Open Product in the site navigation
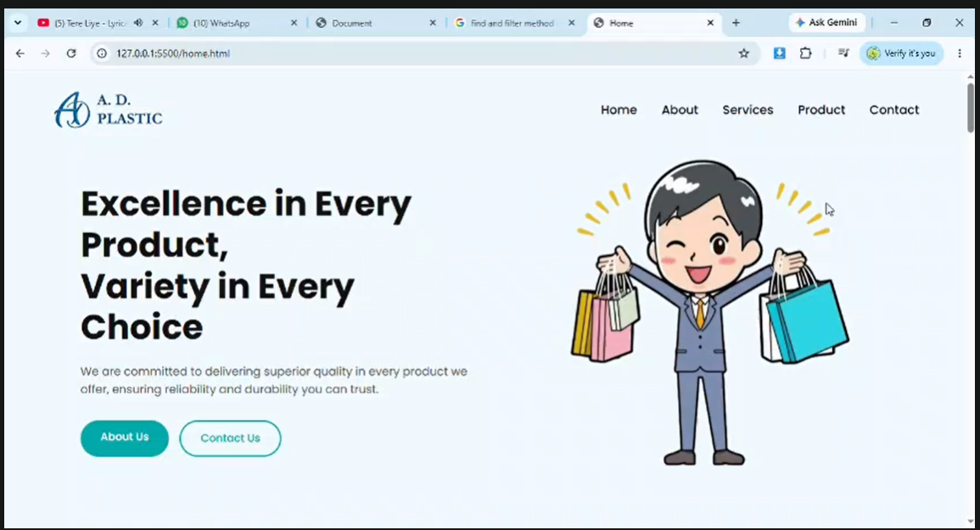Image resolution: width=980 pixels, height=530 pixels. (x=821, y=110)
